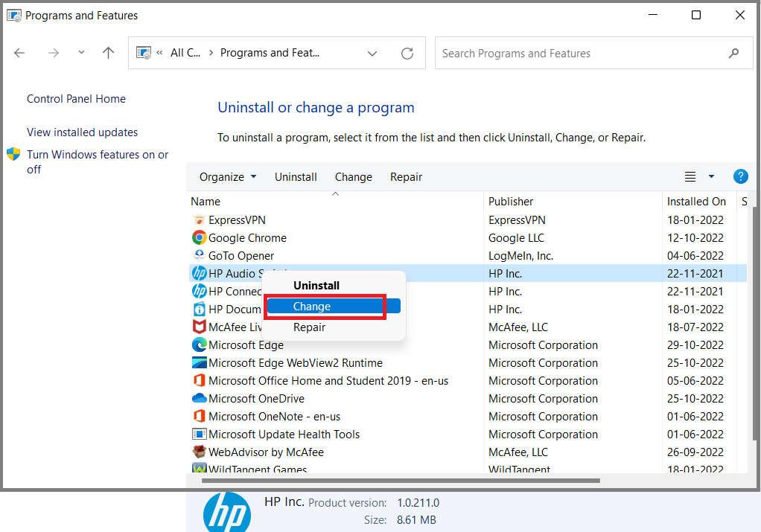This screenshot has height=532, width=761.
Task: Select Repair in the context menu
Action: 309,327
